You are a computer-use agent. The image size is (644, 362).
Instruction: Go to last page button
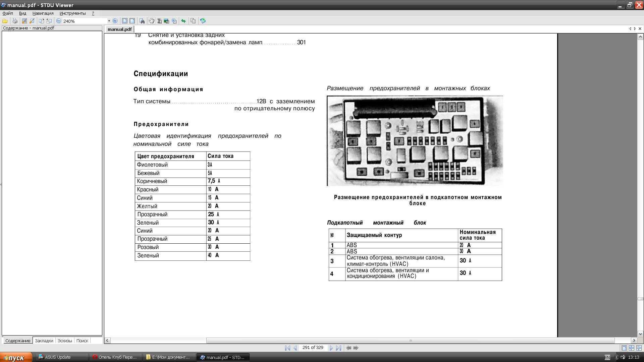point(339,348)
